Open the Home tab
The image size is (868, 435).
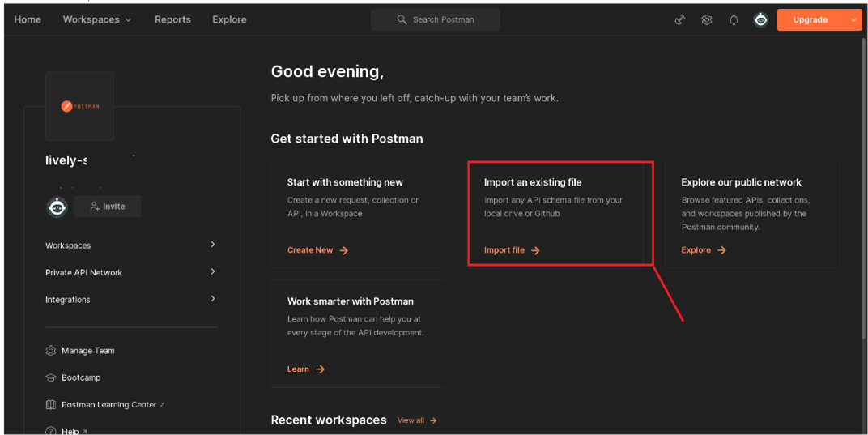(28, 19)
